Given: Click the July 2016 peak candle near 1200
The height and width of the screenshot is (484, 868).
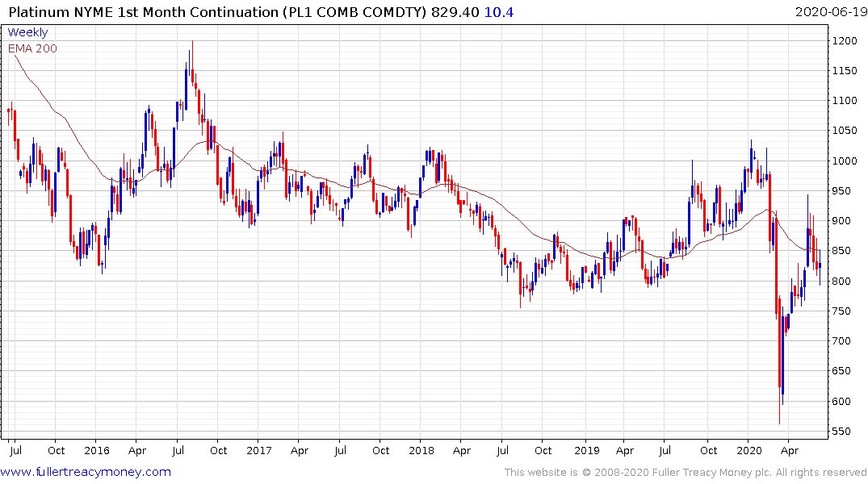Looking at the screenshot, I should tap(192, 64).
